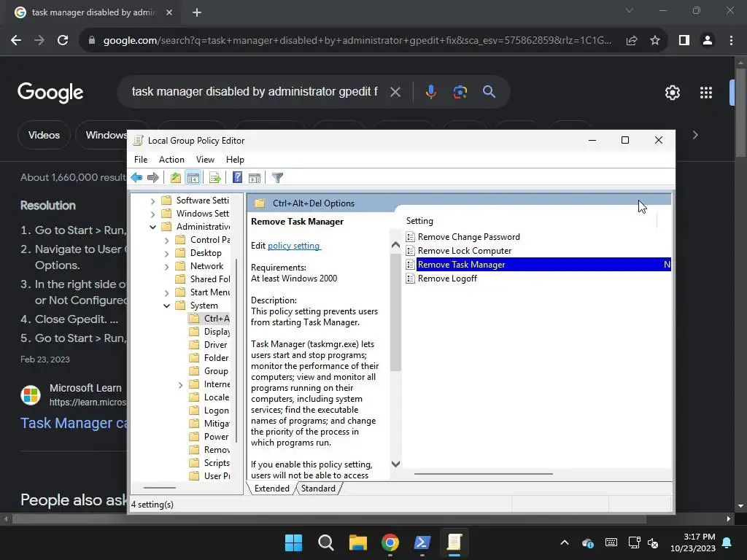Close the task manager search tab
Viewport: 747px width, 560px height.
169,12
